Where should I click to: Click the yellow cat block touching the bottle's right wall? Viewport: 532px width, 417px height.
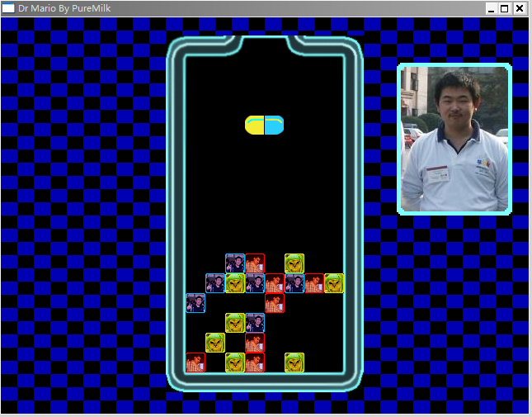pyautogui.click(x=334, y=283)
